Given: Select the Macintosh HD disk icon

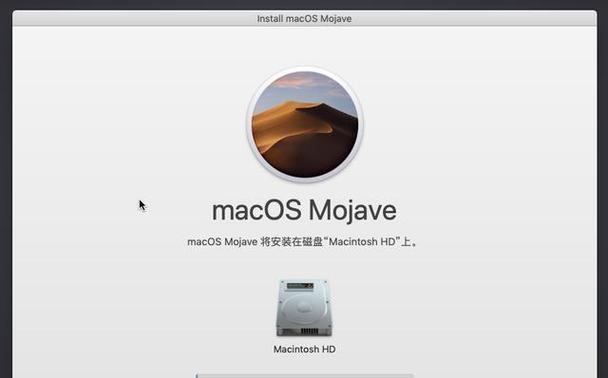Looking at the screenshot, I should point(304,308).
